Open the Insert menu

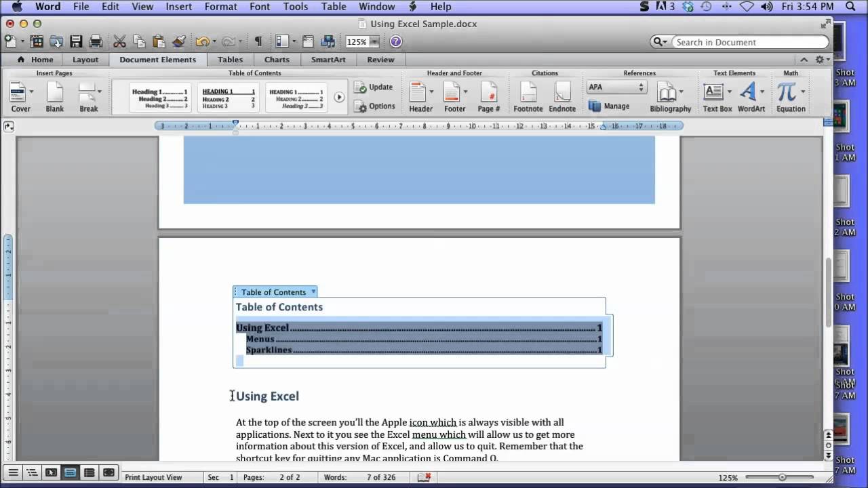(x=178, y=7)
